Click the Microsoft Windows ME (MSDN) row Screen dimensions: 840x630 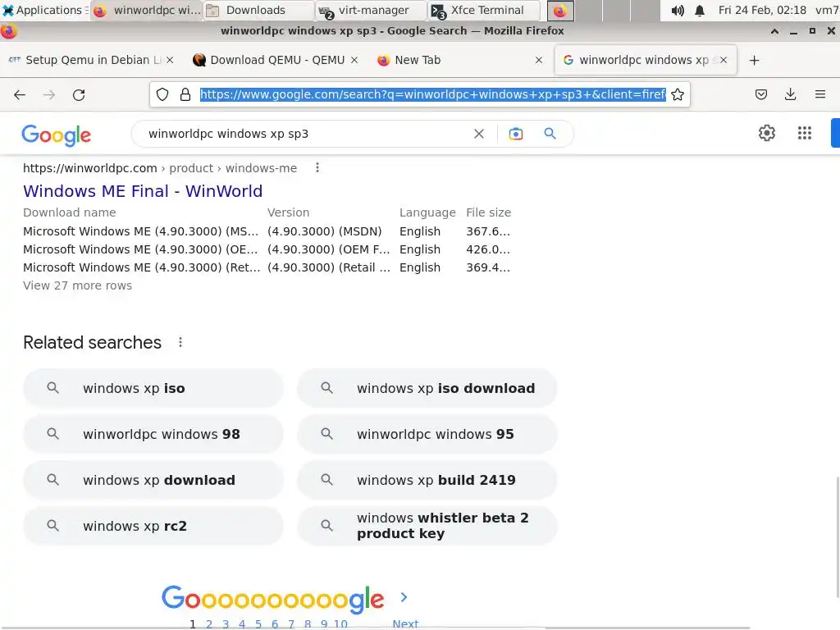267,231
